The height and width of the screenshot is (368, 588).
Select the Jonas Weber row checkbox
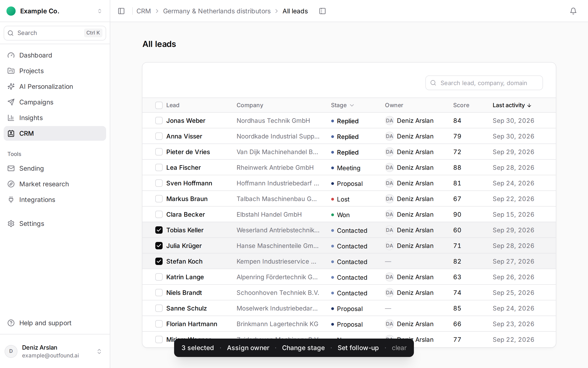coord(159,121)
